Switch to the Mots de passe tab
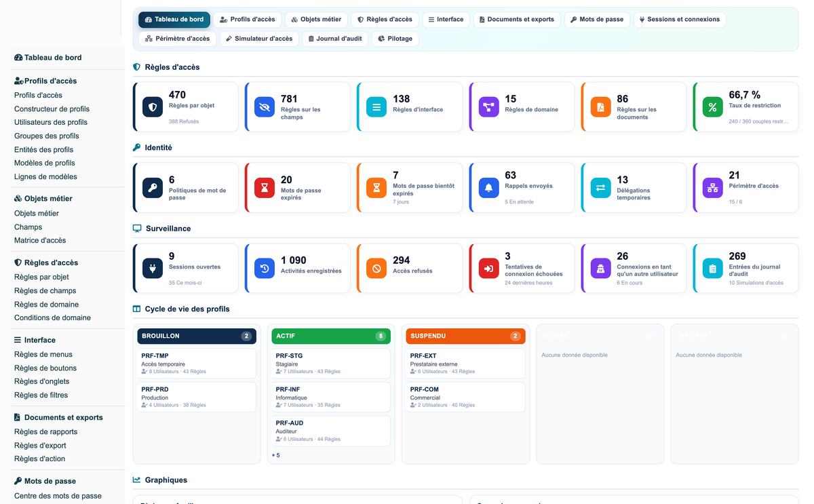Screen dimensions: 814x504 coord(597,20)
